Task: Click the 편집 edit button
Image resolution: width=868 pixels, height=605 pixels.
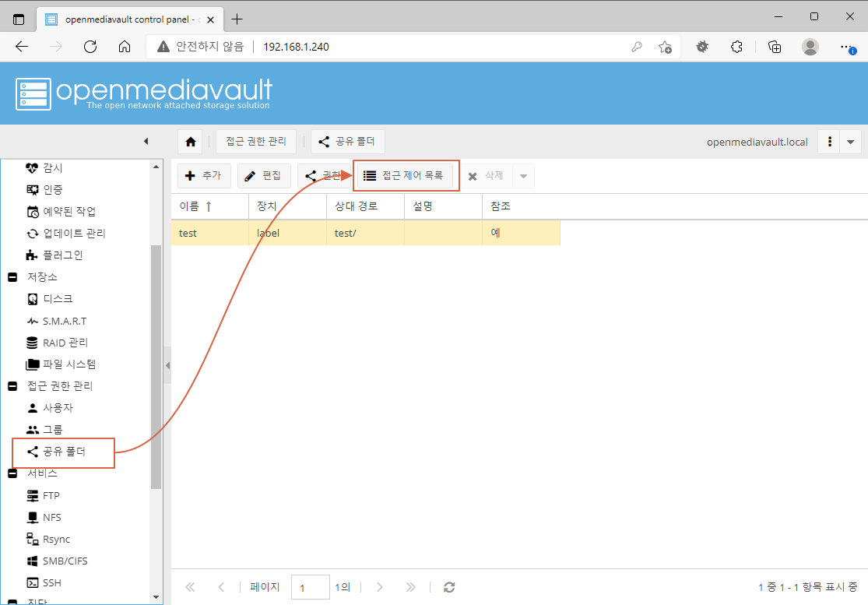Action: (264, 176)
